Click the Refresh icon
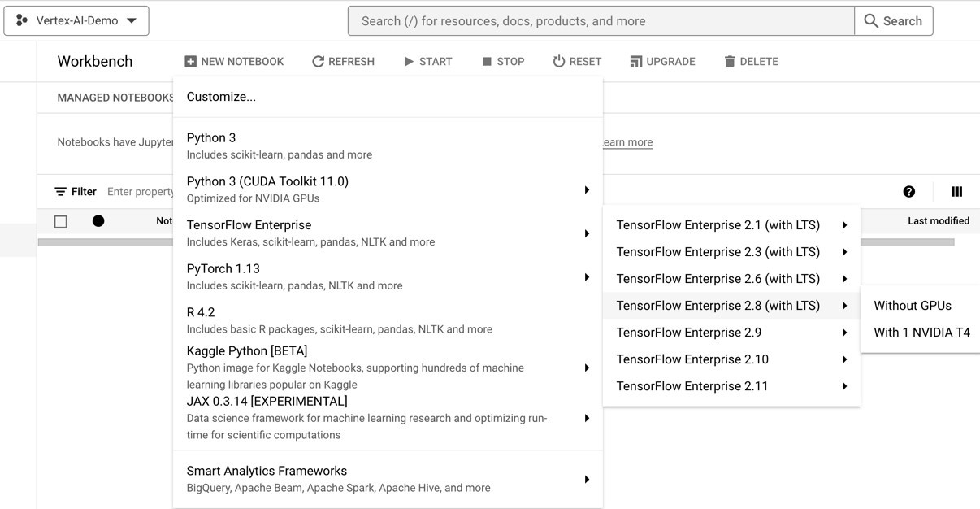 pyautogui.click(x=318, y=62)
